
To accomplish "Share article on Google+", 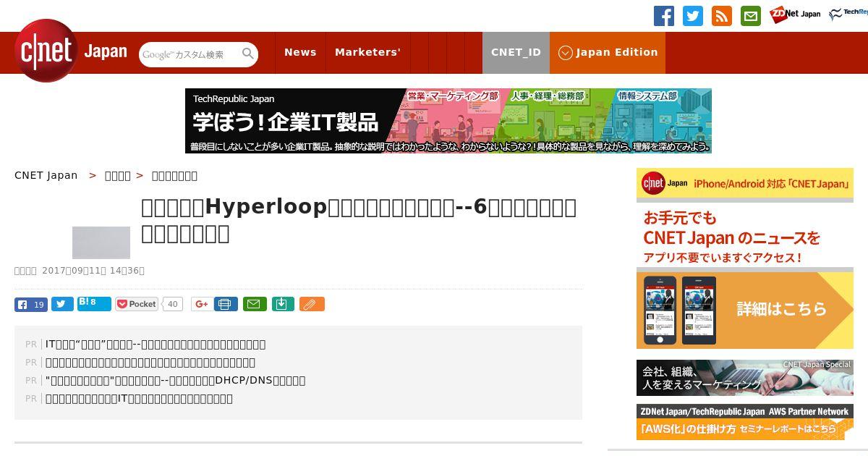I will click(201, 304).
